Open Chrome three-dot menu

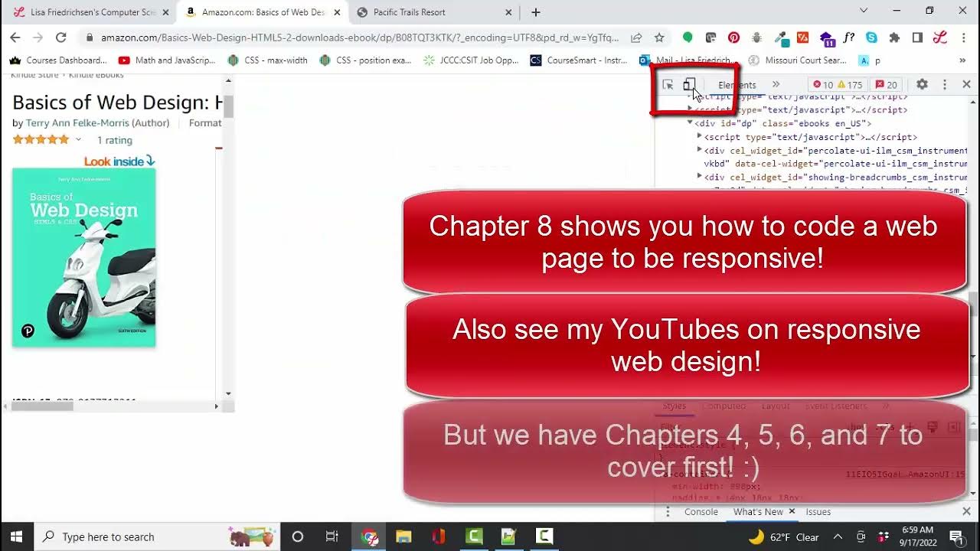(x=963, y=37)
